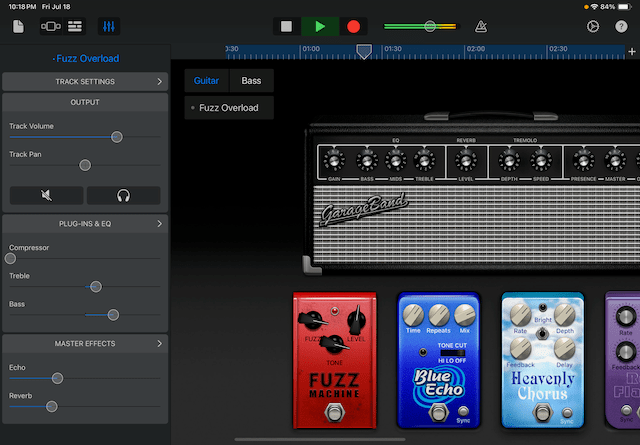
Task: Open the instrument browser icon
Action: coord(50,26)
